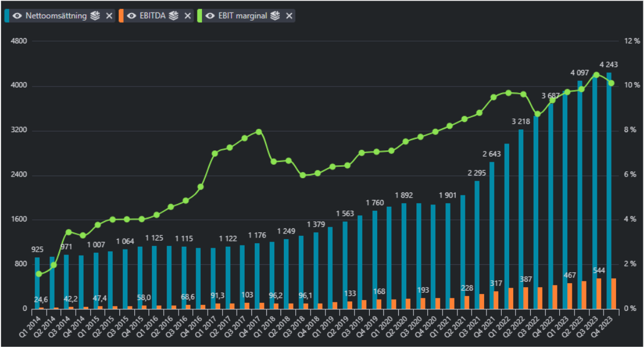644x348 pixels.
Task: Click the orange EBITDA bar labeled 544
Action: coord(599,294)
